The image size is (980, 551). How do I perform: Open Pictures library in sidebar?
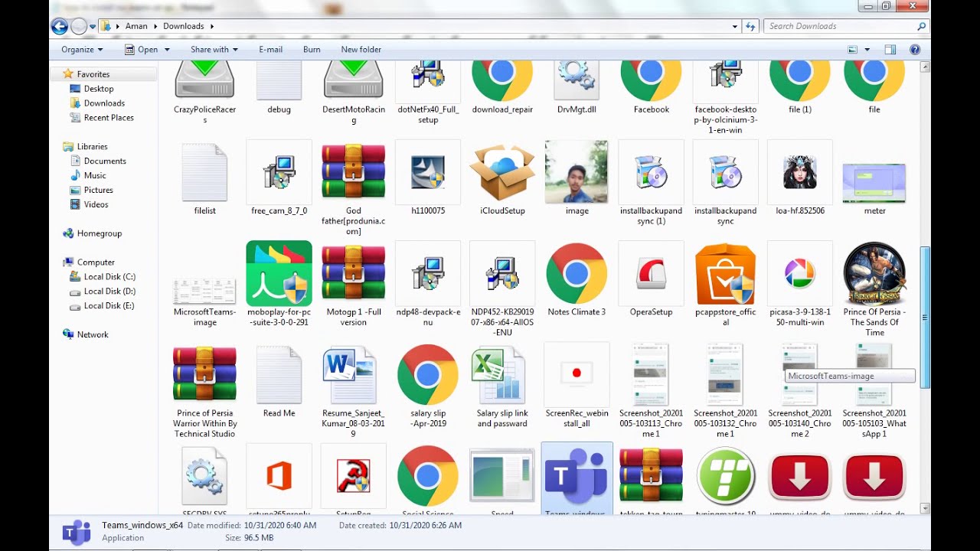click(x=98, y=190)
